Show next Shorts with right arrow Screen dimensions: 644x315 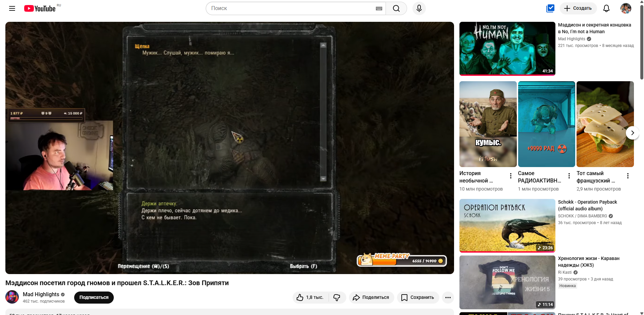point(633,133)
